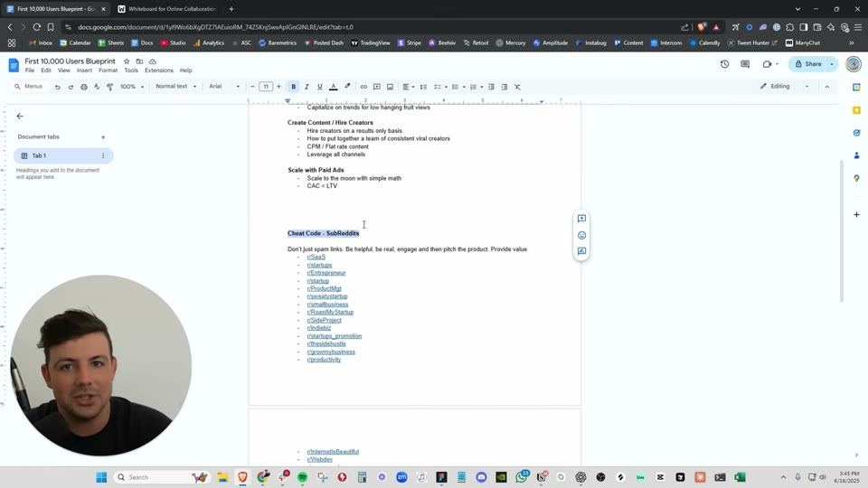Image resolution: width=868 pixels, height=488 pixels.
Task: Open the r/growmybusiness link
Action: 331,352
